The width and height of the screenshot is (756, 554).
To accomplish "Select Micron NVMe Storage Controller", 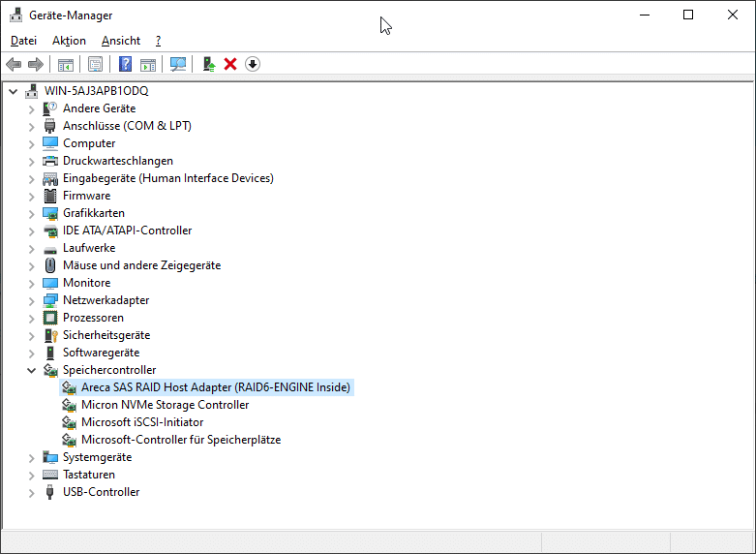I will click(x=165, y=405).
